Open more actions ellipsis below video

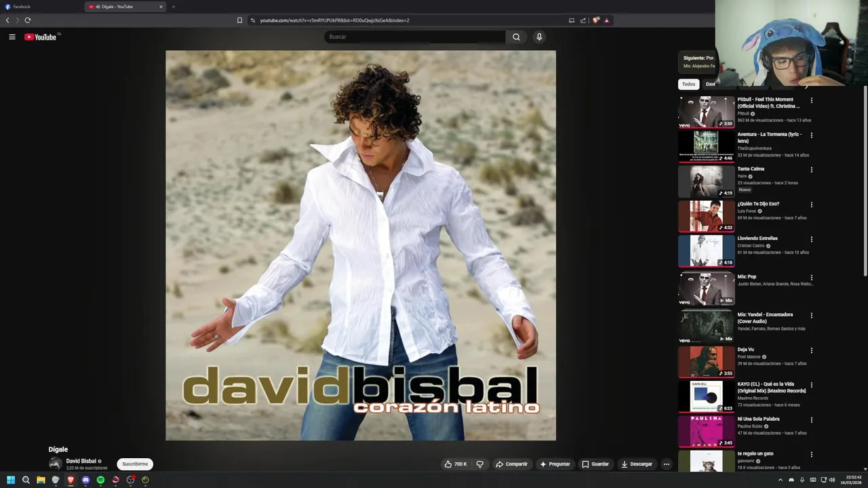pos(667,464)
